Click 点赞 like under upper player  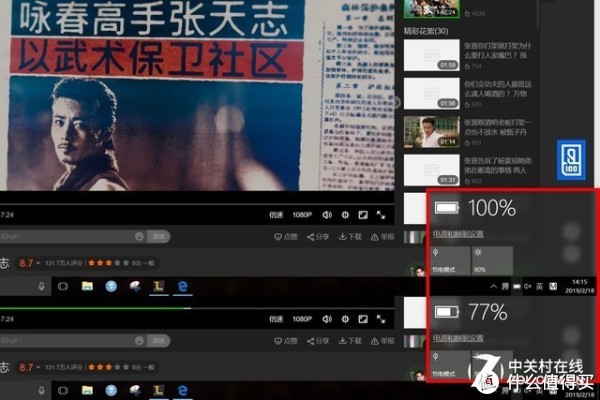286,237
